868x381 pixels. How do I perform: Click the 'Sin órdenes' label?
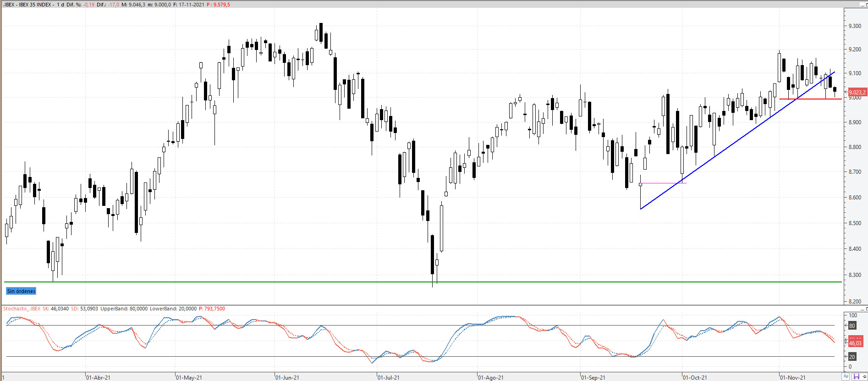21,291
